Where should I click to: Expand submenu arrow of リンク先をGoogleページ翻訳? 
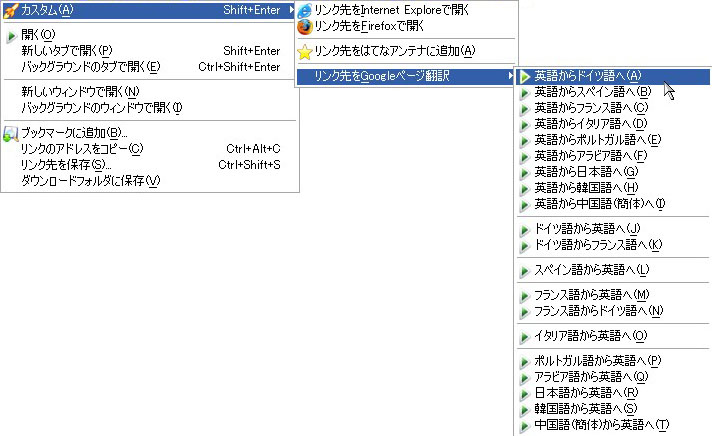pos(511,75)
